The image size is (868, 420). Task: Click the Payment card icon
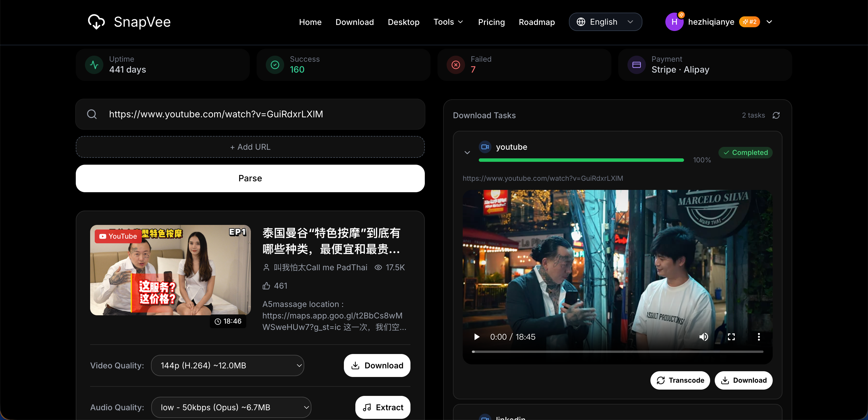click(x=636, y=65)
